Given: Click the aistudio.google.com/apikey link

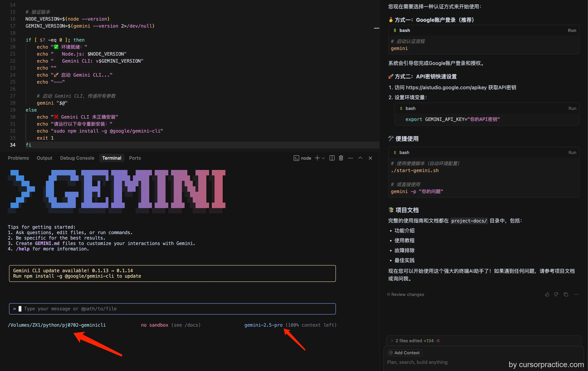Looking at the screenshot, I should 446,87.
